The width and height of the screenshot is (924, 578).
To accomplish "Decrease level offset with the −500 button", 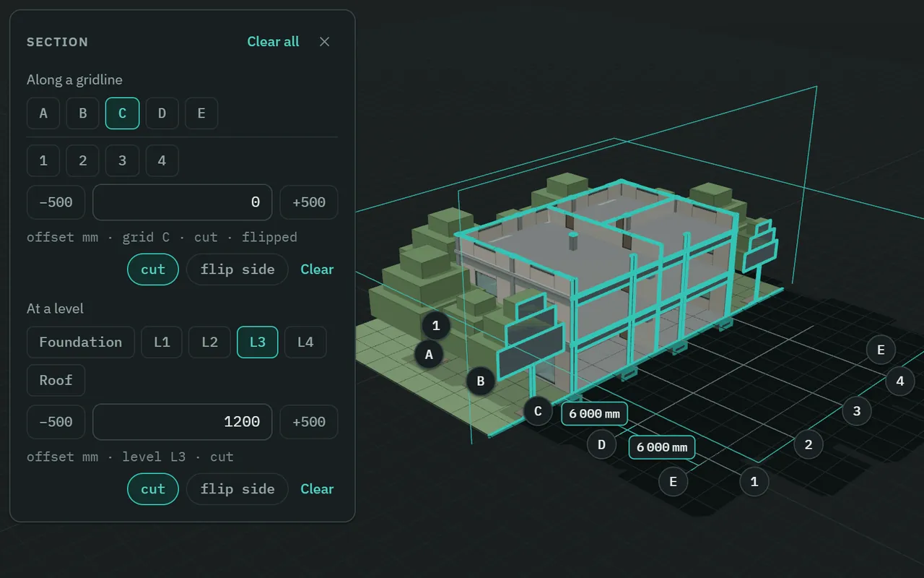I will pos(56,422).
